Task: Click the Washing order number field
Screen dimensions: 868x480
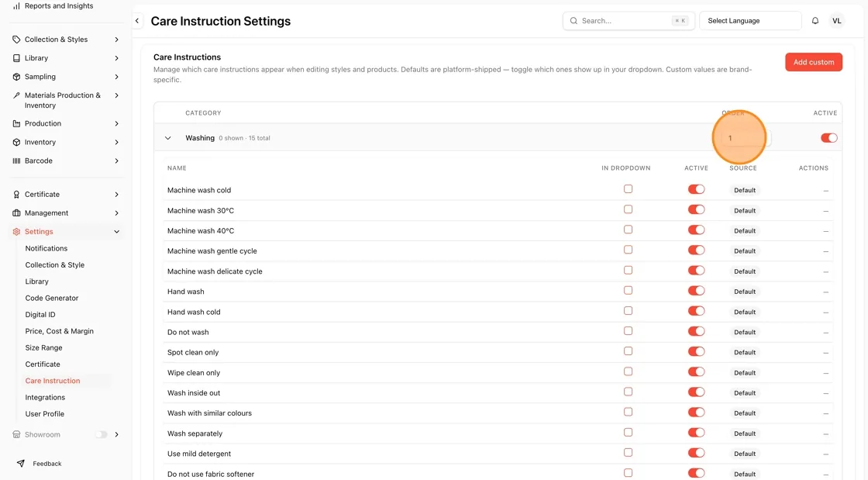Action: click(x=746, y=138)
